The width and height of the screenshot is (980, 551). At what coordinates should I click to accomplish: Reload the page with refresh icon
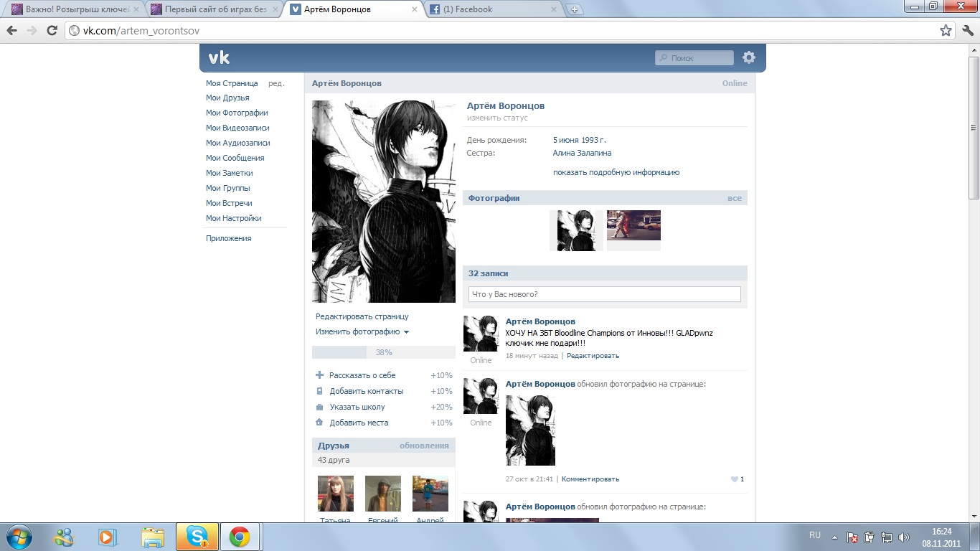tap(52, 31)
